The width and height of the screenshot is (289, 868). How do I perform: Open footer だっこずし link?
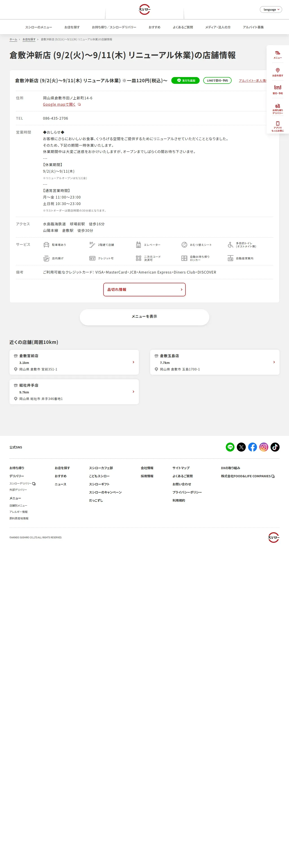point(96,500)
